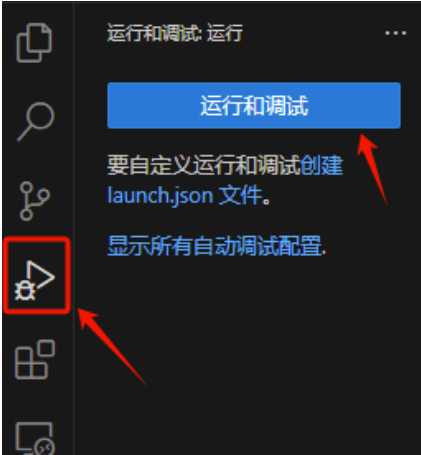Image resolution: width=421 pixels, height=455 pixels.
Task: Show the find-in-files search panel
Action: (36, 122)
